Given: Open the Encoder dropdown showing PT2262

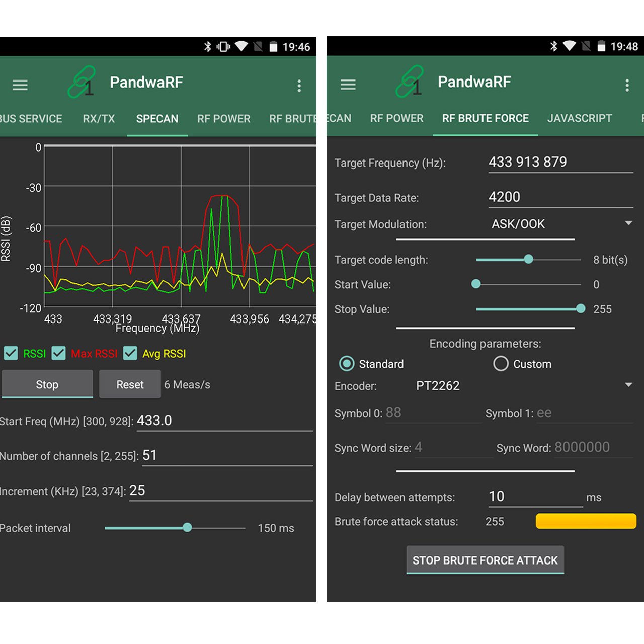Looking at the screenshot, I should click(628, 385).
